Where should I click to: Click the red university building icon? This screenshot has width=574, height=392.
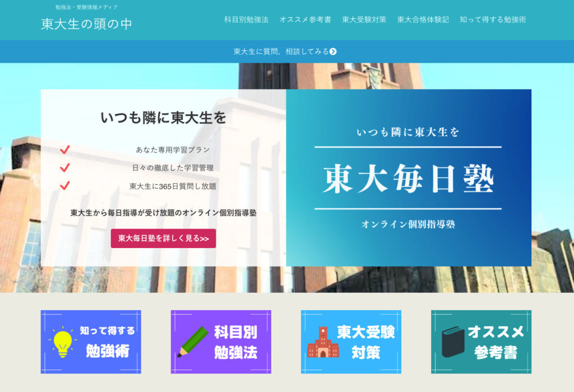click(323, 343)
